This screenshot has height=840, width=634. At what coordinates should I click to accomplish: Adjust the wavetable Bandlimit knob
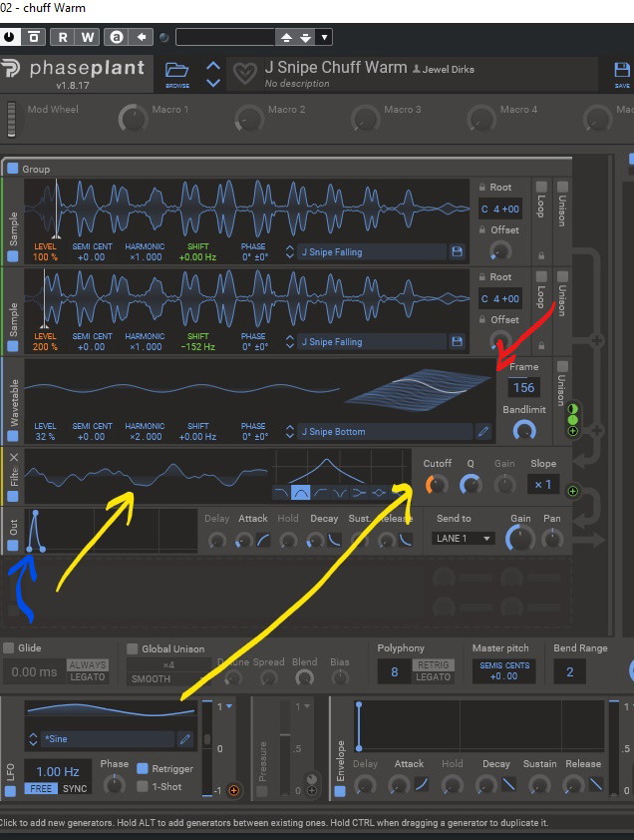[x=524, y=430]
